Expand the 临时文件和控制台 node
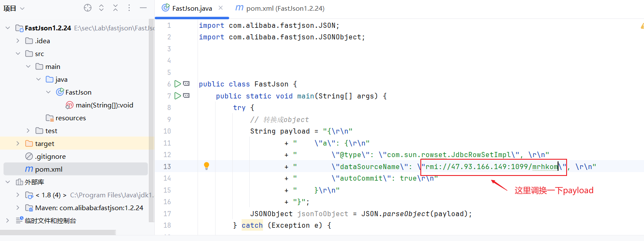644x241 pixels. coord(7,220)
